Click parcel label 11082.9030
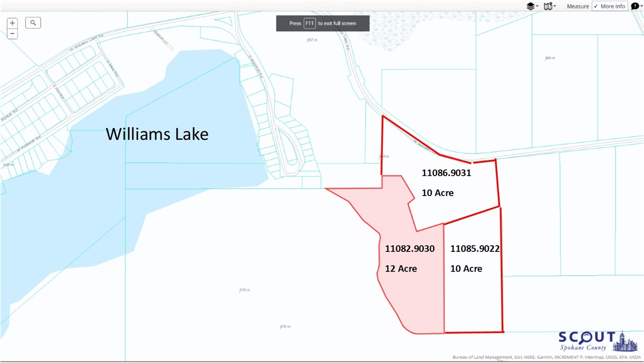644x363 pixels. 410,248
